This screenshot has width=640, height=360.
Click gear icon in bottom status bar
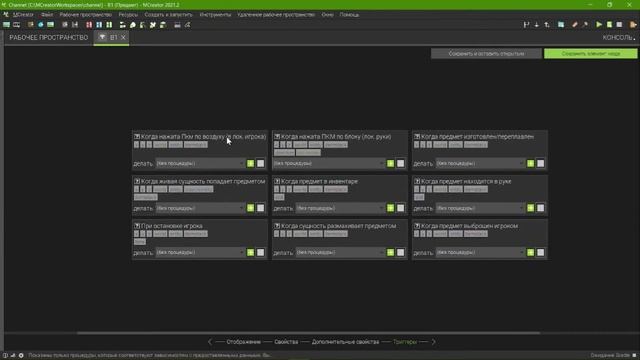click(21, 356)
